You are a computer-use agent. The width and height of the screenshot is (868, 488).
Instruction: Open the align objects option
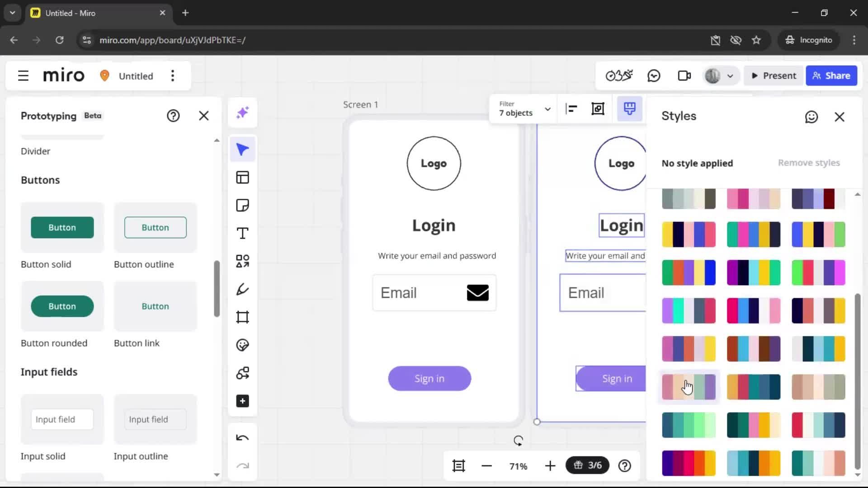click(571, 109)
